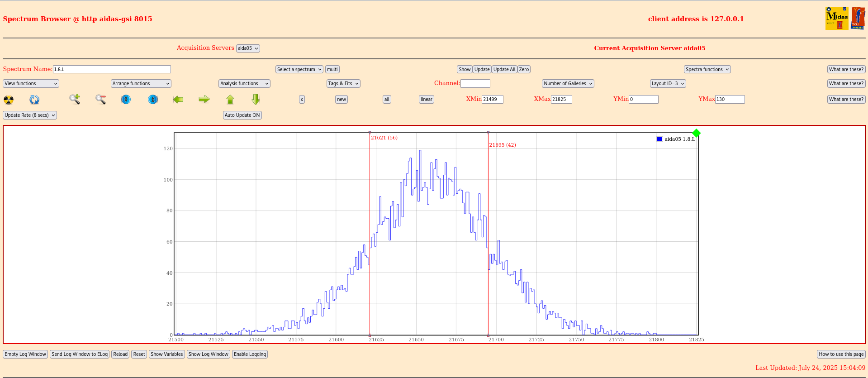
Task: Click the yellow radiation symbol icon
Action: point(9,100)
